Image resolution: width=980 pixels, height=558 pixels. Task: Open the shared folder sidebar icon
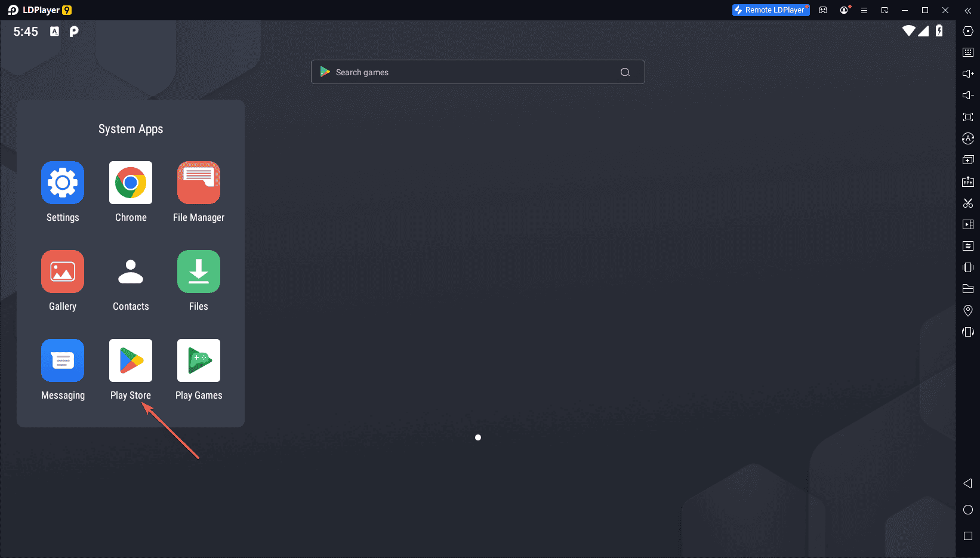coord(968,289)
